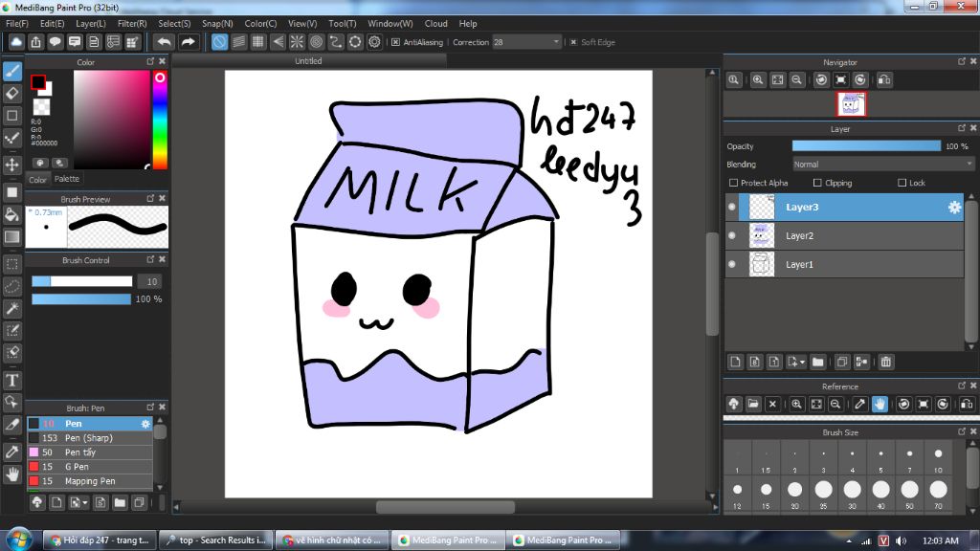Open the Select menu
This screenshot has width=980, height=551.
coord(174,24)
